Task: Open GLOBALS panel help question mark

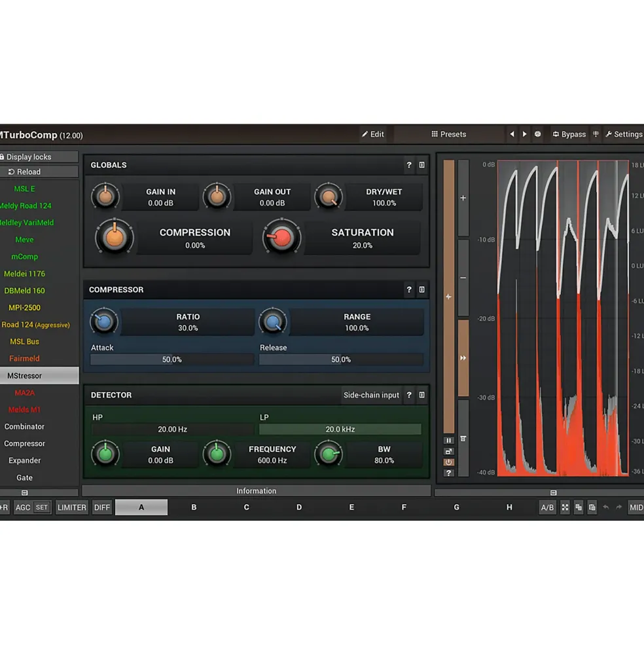Action: 409,165
